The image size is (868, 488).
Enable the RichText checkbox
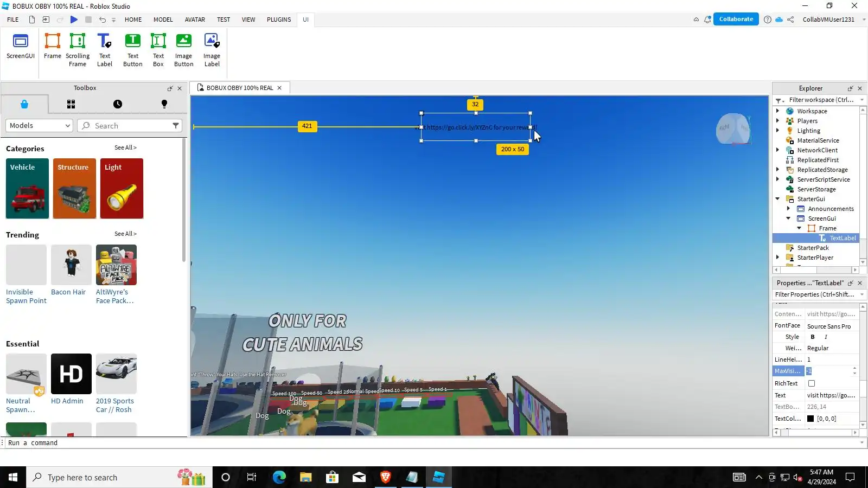coord(812,383)
